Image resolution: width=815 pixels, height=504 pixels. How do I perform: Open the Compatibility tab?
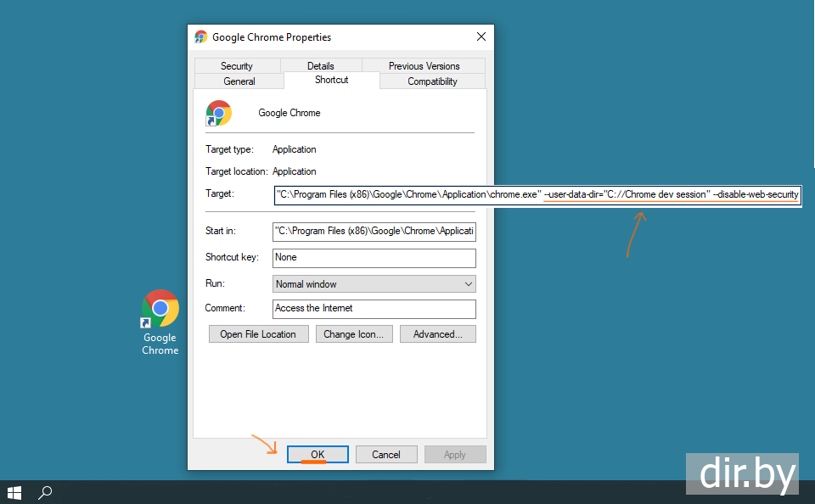[432, 81]
